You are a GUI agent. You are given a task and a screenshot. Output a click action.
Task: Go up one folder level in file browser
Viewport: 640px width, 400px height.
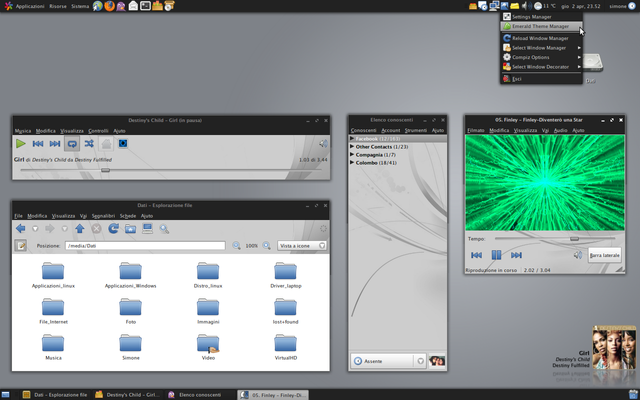80,229
